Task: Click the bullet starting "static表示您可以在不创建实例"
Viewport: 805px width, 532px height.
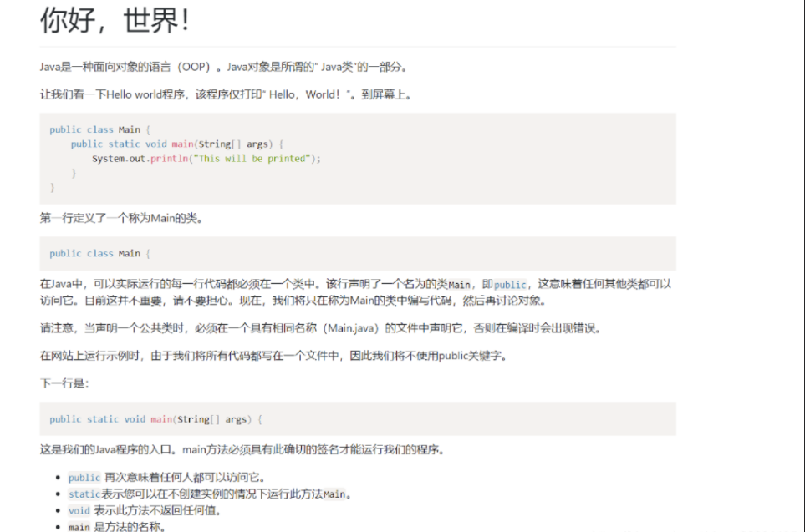Action: pyautogui.click(x=210, y=494)
